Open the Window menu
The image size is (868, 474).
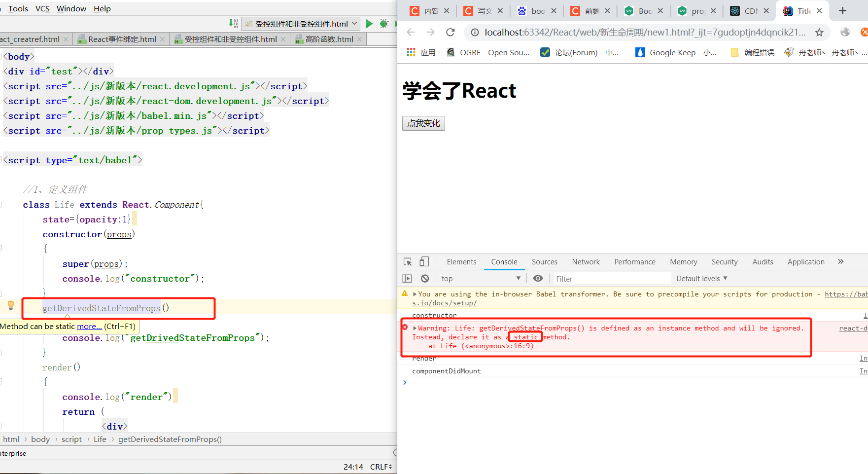coord(71,9)
